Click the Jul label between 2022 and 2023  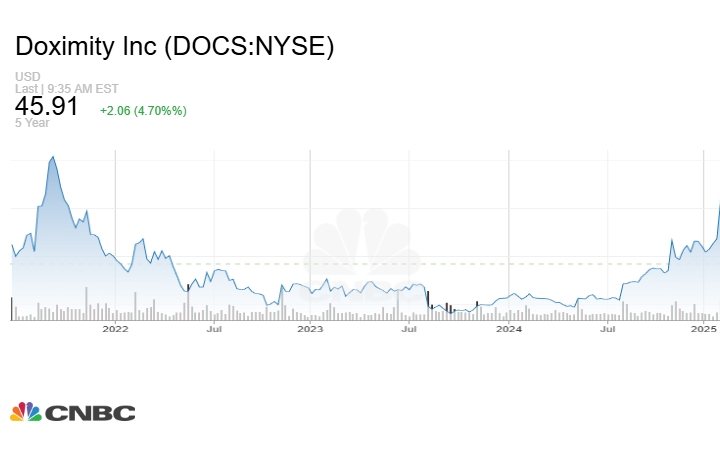[214, 329]
